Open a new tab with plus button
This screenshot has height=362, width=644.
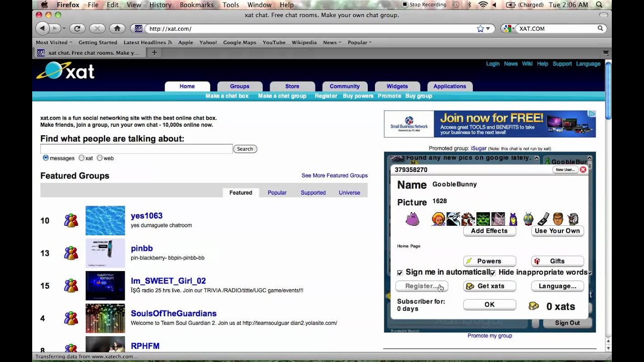click(x=154, y=52)
